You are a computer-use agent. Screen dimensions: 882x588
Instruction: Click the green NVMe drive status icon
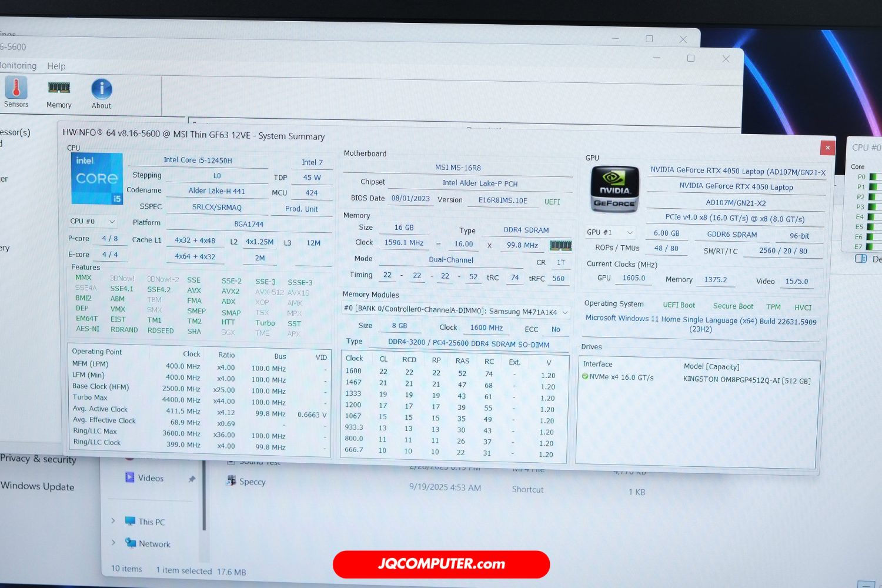pos(585,376)
